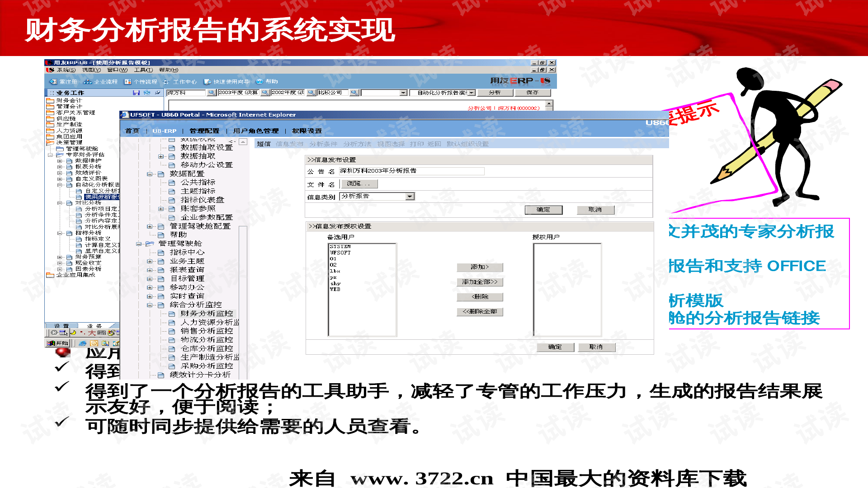
Task: Launch 快速使用向导 from the toolbar
Action: pos(227,82)
